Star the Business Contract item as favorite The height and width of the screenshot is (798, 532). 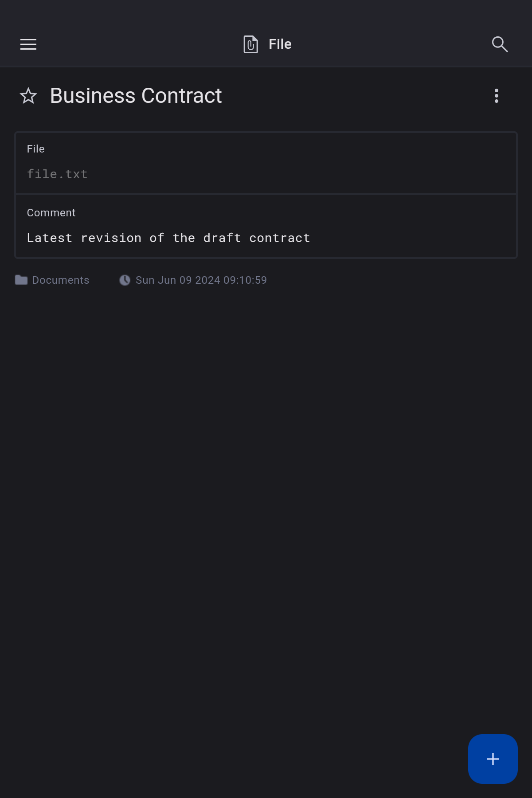[x=28, y=96]
